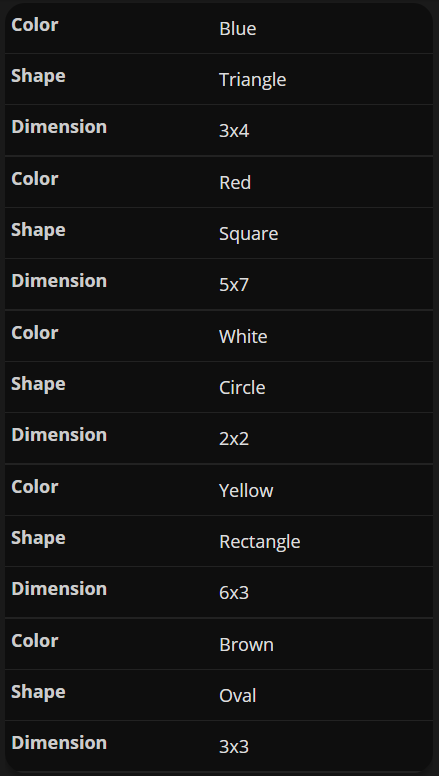Click the White color value

pyautogui.click(x=243, y=337)
